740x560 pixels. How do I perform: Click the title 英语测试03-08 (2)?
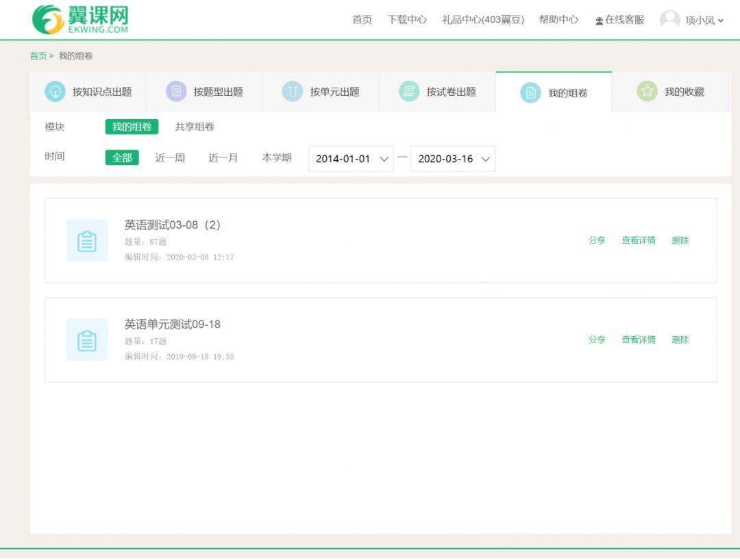[172, 225]
